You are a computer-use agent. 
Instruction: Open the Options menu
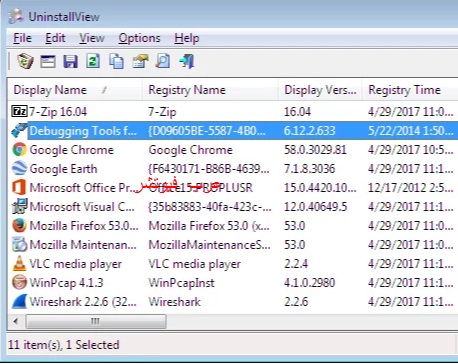139,38
